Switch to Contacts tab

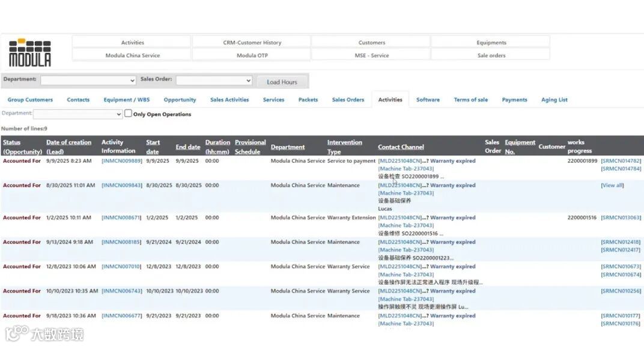[78, 100]
